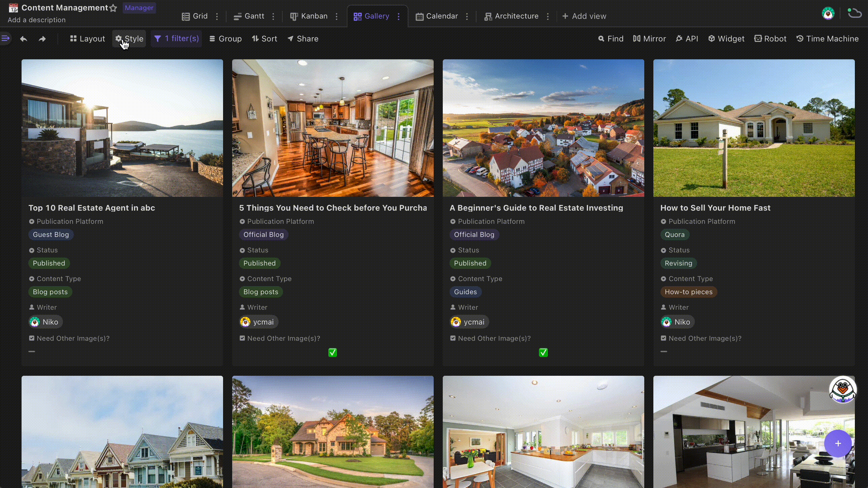Toggle checkbox on 'Beginner's Guide' card
868x488 pixels.
[543, 353]
